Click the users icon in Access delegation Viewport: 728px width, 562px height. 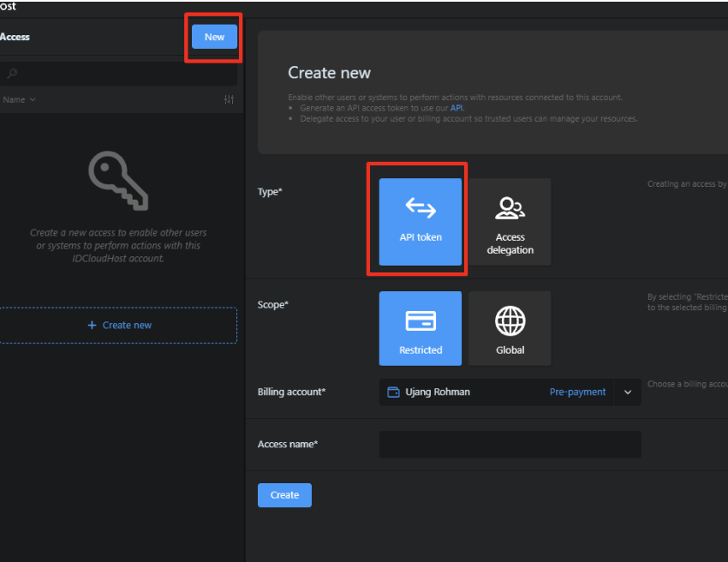tap(510, 207)
